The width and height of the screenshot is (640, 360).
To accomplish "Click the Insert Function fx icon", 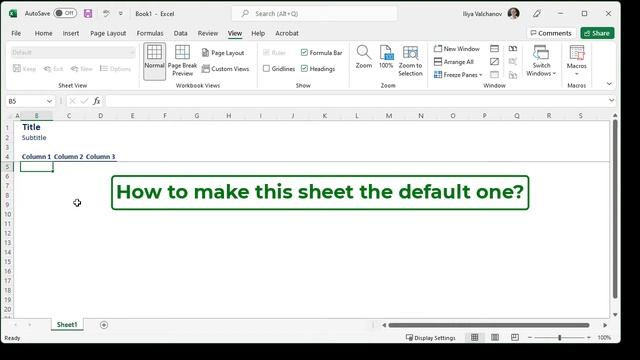I will [96, 101].
